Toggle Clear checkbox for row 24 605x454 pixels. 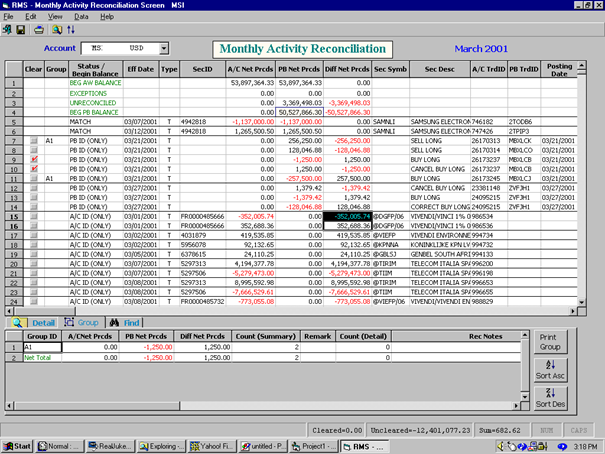[34, 301]
